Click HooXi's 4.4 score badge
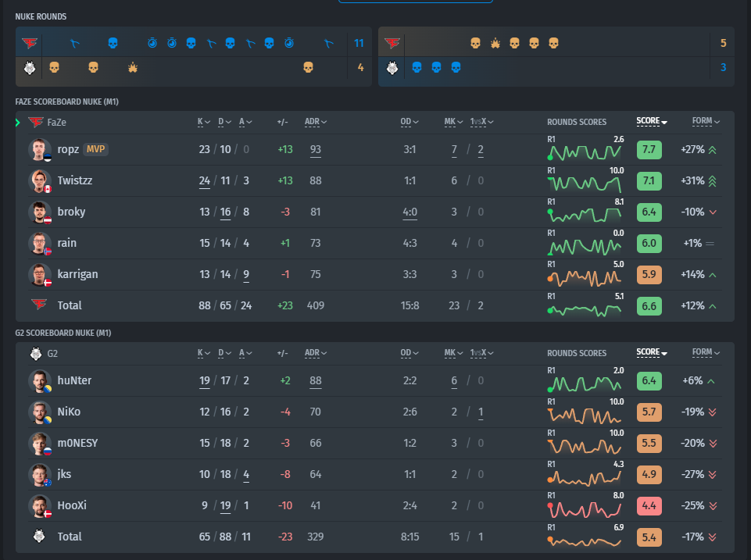This screenshot has height=560, width=751. (x=649, y=506)
